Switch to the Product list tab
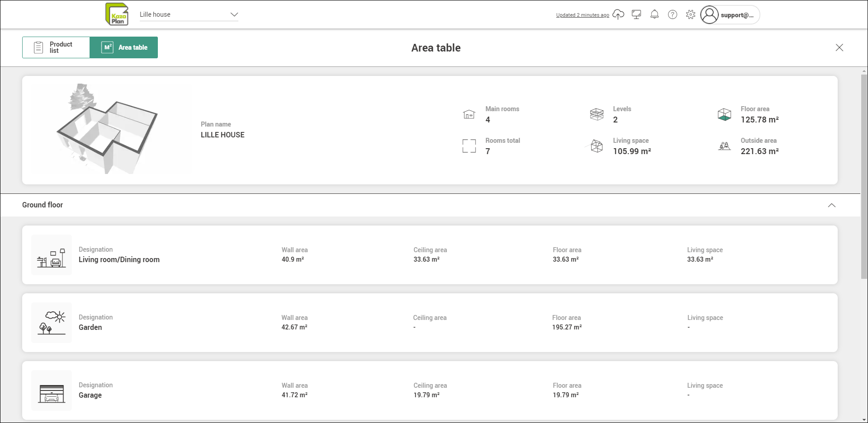The image size is (868, 423). (x=56, y=47)
